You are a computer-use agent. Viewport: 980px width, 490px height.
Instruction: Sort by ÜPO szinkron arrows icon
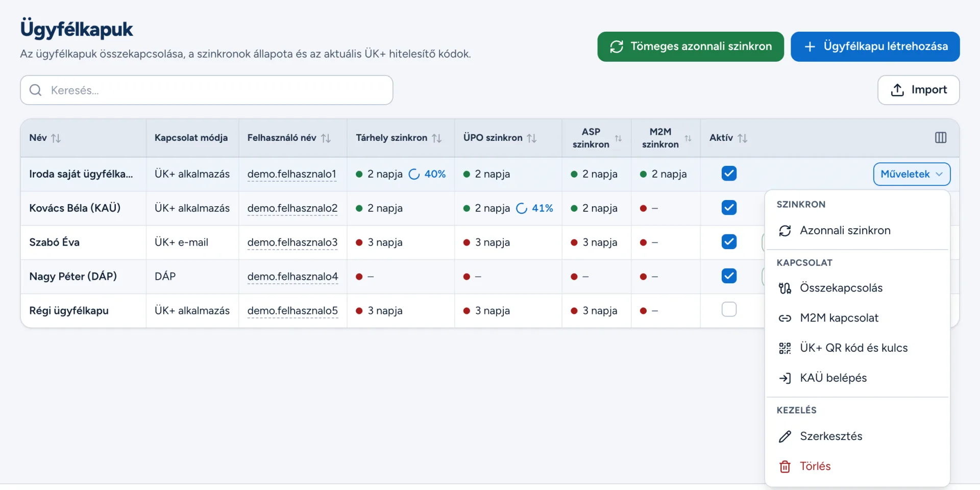[532, 138]
